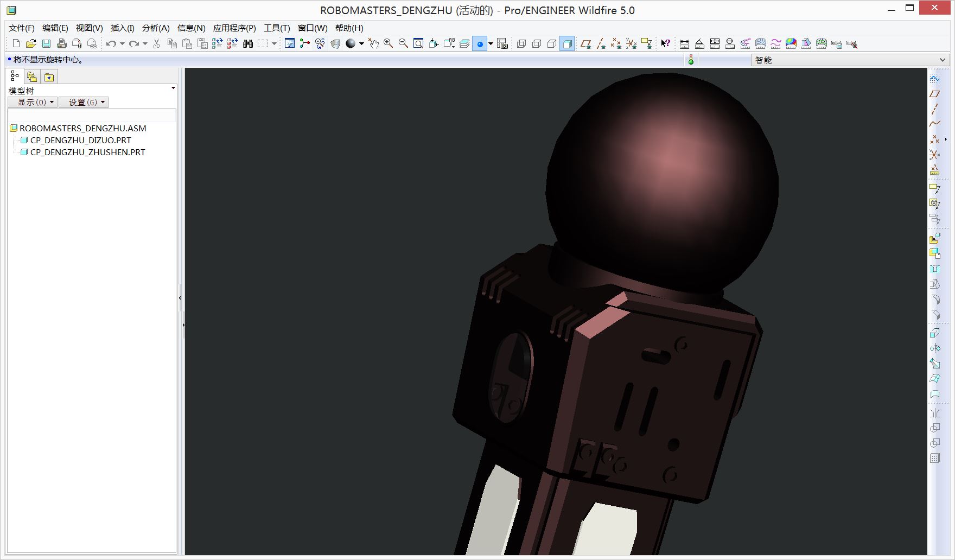The height and width of the screenshot is (560, 955).
Task: Select the Extrude tool in right toolbar
Action: click(934, 333)
